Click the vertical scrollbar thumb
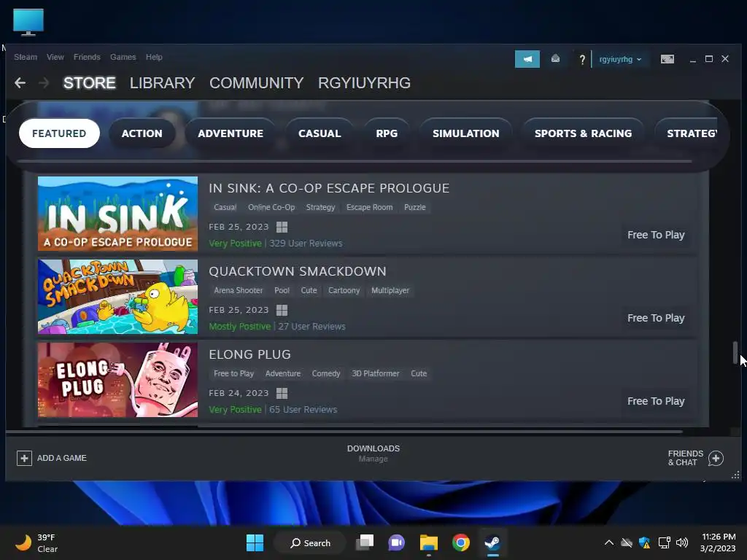The height and width of the screenshot is (560, 747). pos(735,353)
